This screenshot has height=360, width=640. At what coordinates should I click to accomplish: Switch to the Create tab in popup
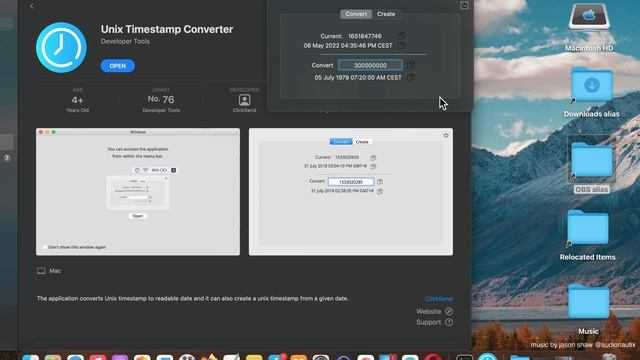coord(386,14)
